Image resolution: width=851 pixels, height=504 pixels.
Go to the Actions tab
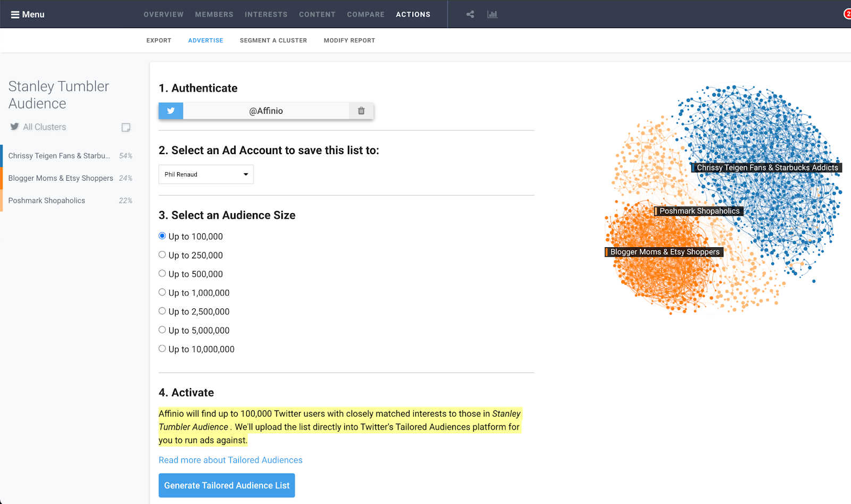pyautogui.click(x=413, y=14)
